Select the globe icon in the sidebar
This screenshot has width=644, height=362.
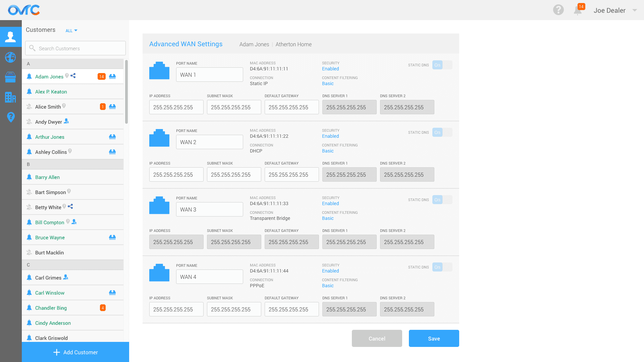(x=11, y=57)
